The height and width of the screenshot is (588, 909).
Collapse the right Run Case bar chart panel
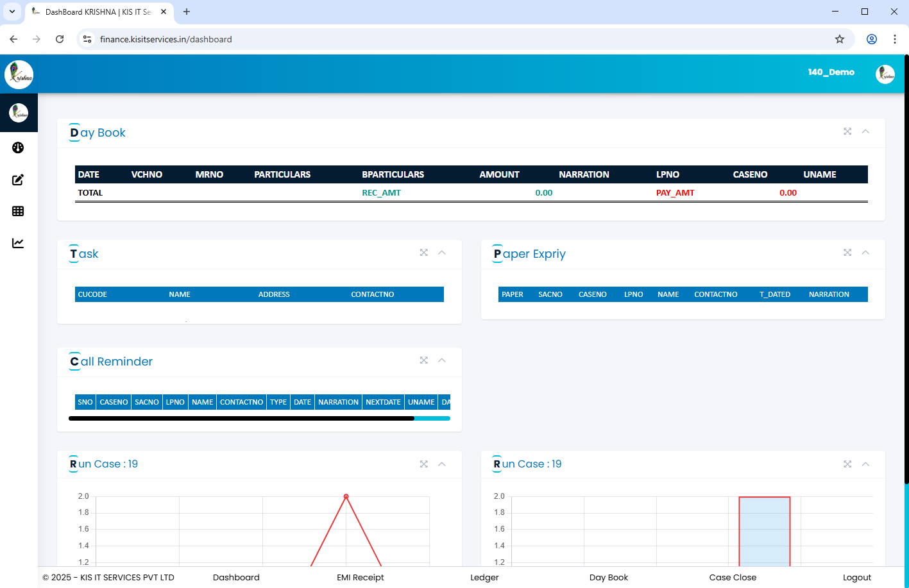pyautogui.click(x=865, y=464)
